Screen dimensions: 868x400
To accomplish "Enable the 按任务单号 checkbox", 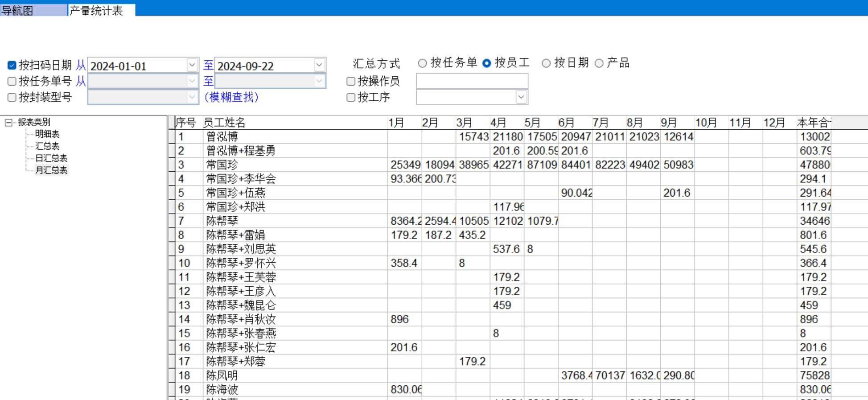I will (12, 81).
